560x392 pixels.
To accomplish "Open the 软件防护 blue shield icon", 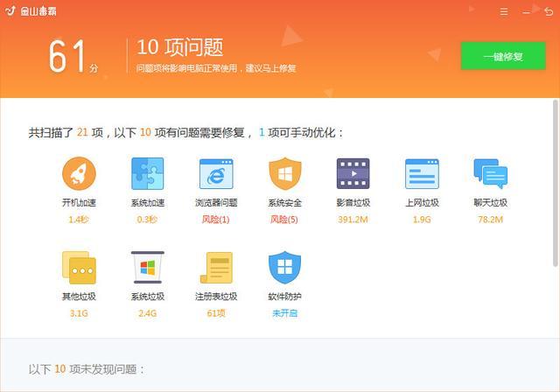I will (x=284, y=268).
